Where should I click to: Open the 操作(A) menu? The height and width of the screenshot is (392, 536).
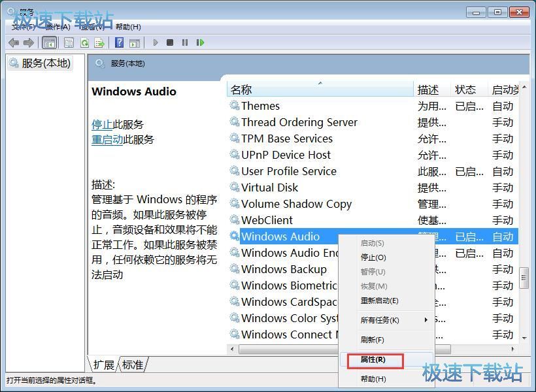coord(58,27)
